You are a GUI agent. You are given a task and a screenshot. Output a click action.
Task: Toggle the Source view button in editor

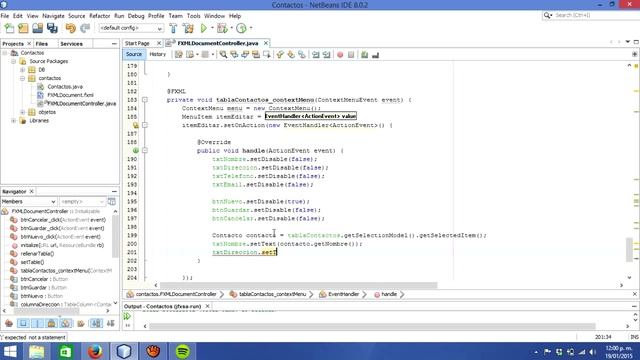(133, 54)
